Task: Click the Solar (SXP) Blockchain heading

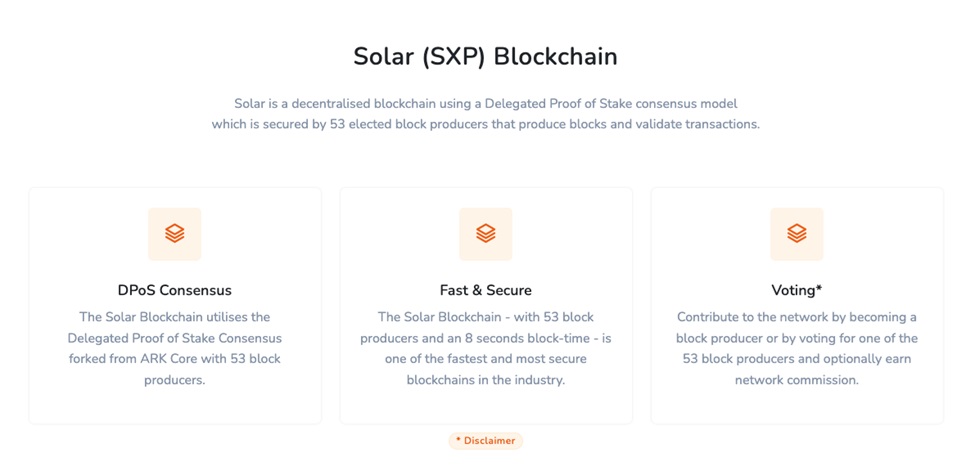Action: pos(486,57)
